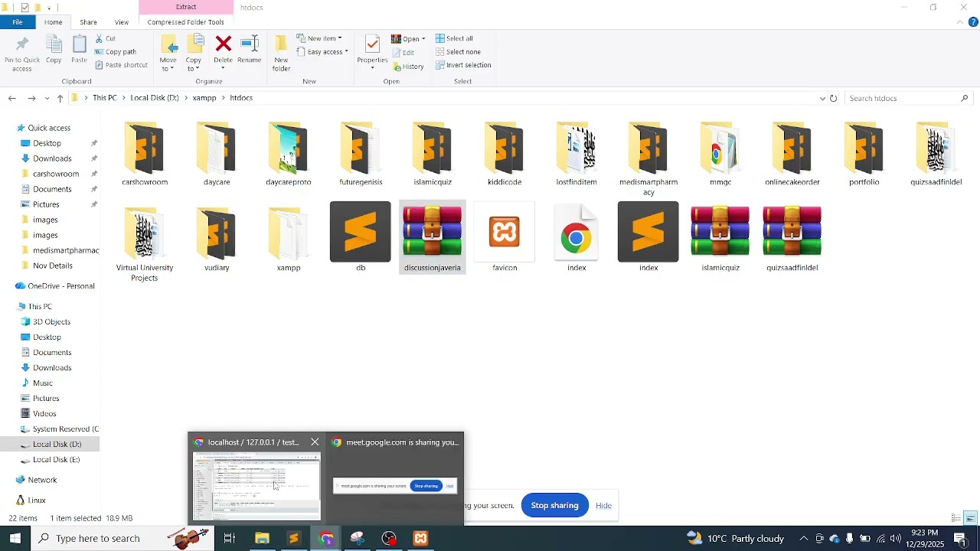Image resolution: width=980 pixels, height=551 pixels.
Task: Go forward with the right arrow
Action: pyautogui.click(x=31, y=98)
